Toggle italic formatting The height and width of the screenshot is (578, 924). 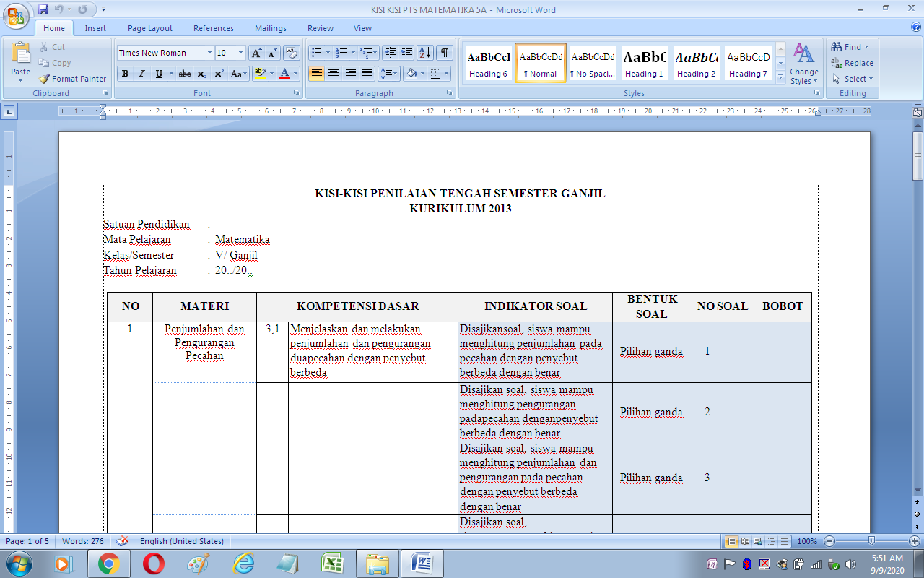tap(141, 74)
